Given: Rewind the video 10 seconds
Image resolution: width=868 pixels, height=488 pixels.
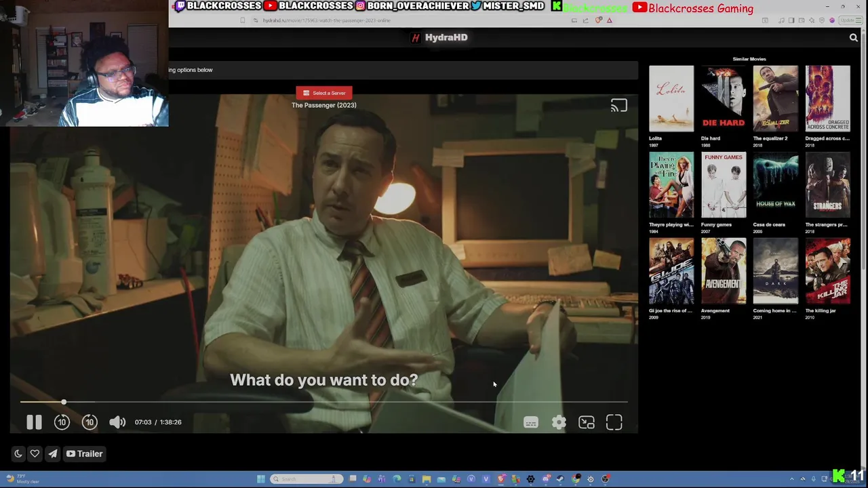Looking at the screenshot, I should tap(62, 422).
